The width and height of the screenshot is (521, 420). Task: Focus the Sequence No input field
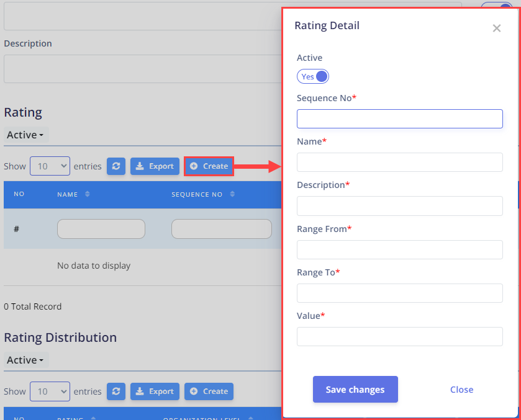[x=400, y=119]
